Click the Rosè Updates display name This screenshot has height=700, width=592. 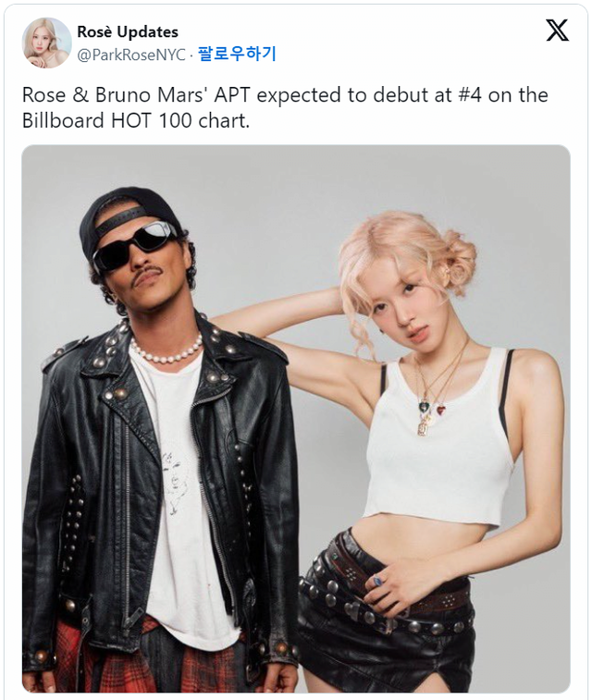(x=128, y=31)
